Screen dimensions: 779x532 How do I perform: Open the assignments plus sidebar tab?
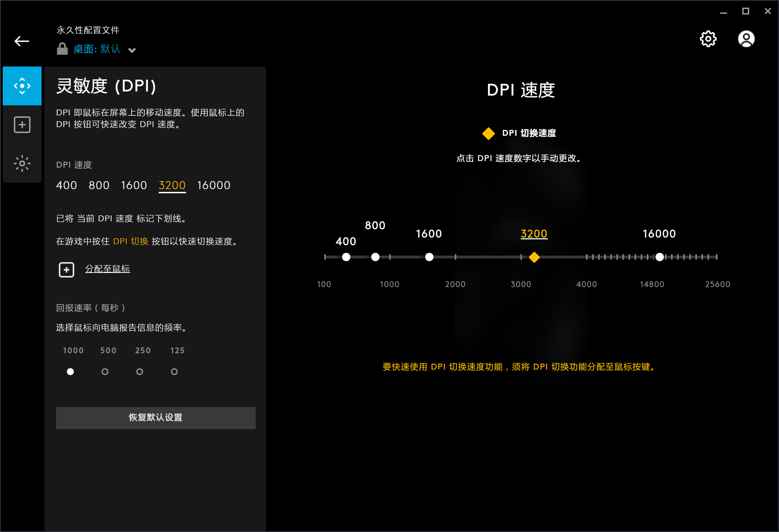[x=22, y=125]
